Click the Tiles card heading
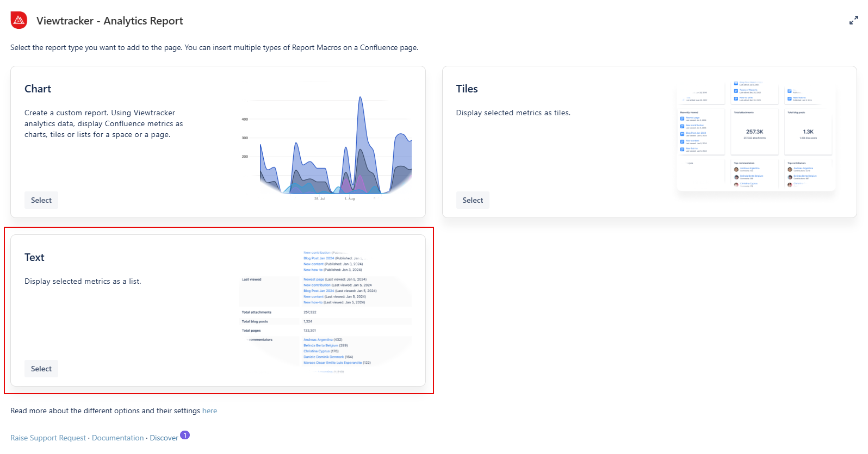868x454 pixels. click(x=467, y=89)
